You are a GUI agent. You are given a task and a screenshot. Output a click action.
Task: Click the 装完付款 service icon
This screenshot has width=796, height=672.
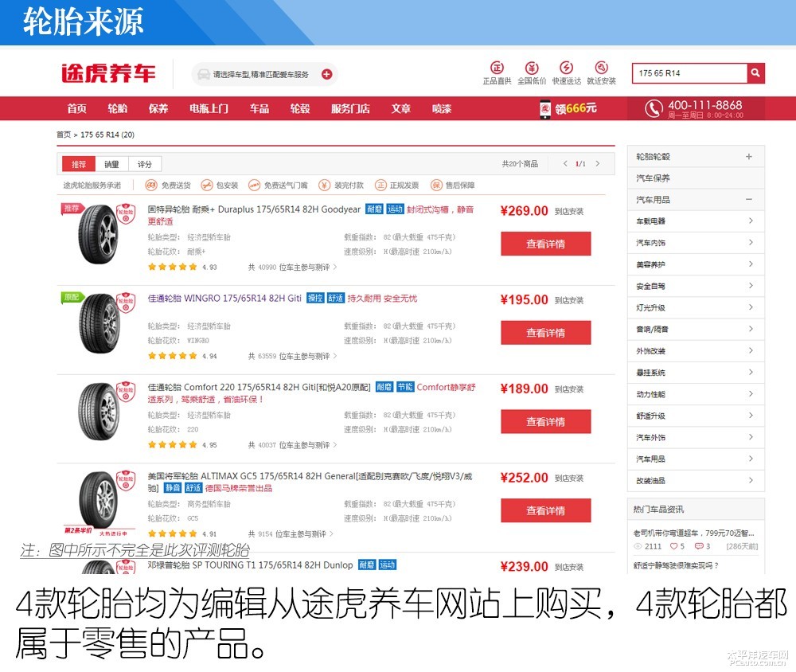click(325, 186)
